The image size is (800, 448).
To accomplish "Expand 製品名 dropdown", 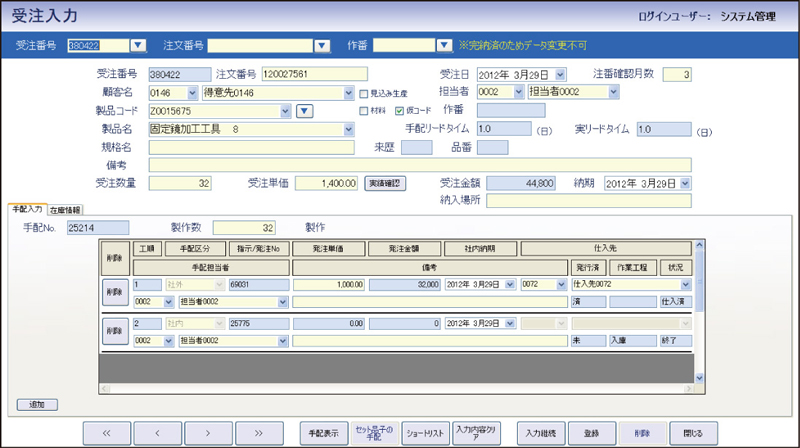I will (x=348, y=129).
